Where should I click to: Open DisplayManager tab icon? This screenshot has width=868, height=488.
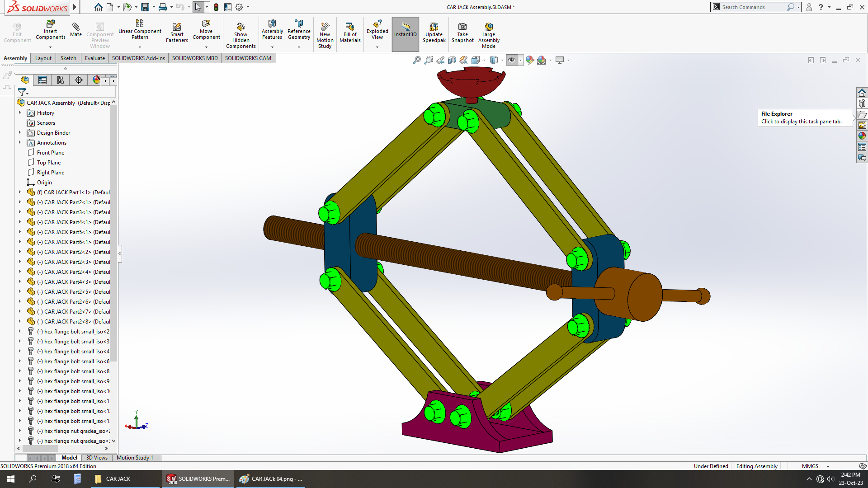(x=96, y=80)
